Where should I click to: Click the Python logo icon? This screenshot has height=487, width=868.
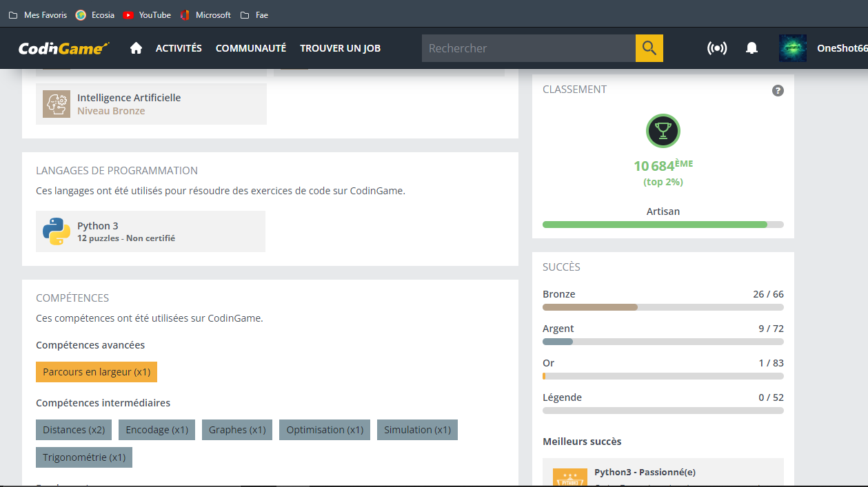tap(57, 231)
